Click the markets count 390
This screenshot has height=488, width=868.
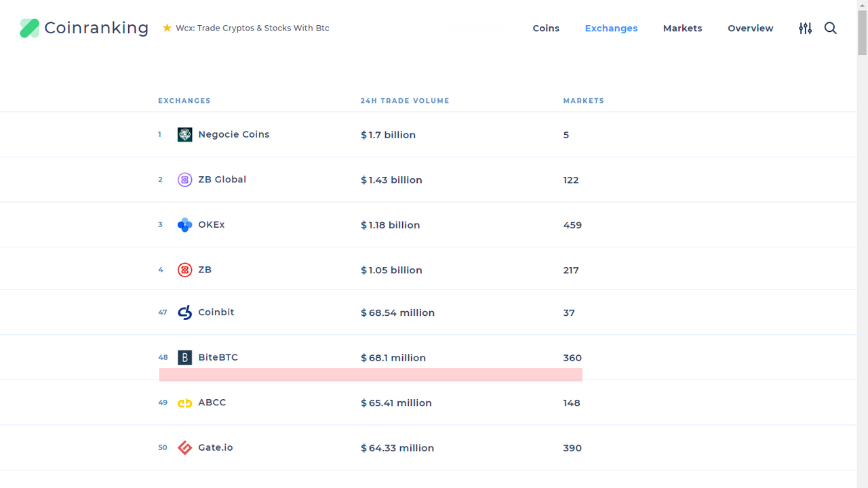(572, 448)
